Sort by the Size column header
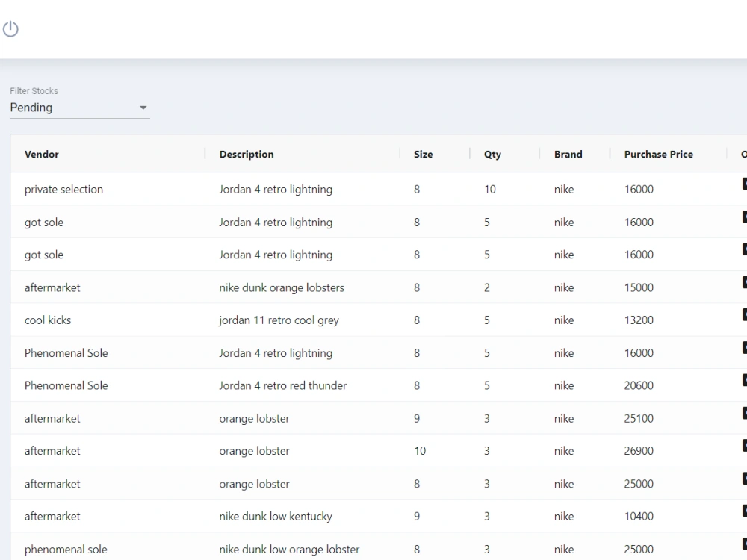The image size is (747, 560). (x=423, y=155)
